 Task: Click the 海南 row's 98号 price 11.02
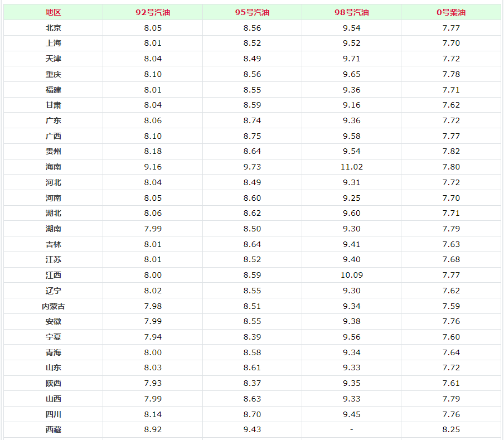click(352, 167)
